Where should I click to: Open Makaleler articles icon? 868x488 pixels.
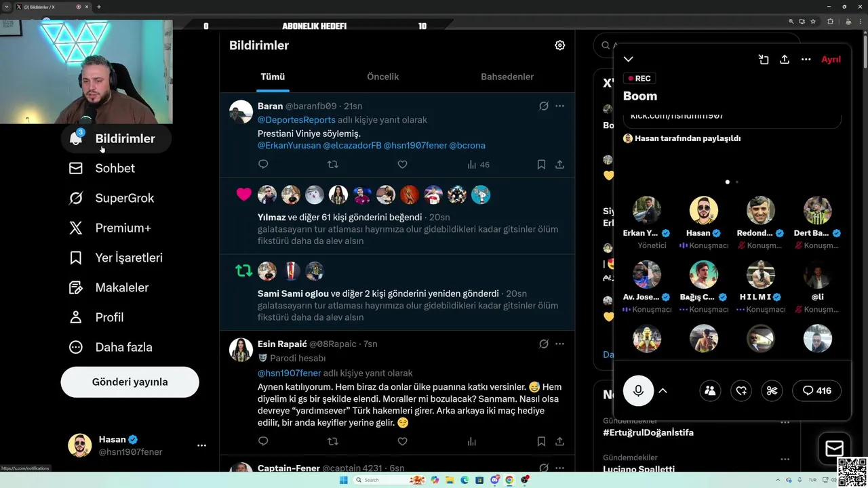(x=76, y=287)
